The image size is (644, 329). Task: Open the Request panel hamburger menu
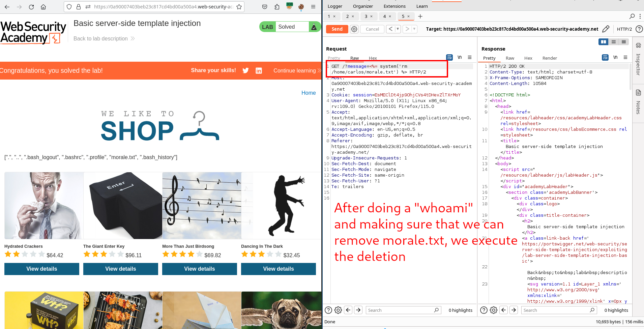[x=470, y=57]
